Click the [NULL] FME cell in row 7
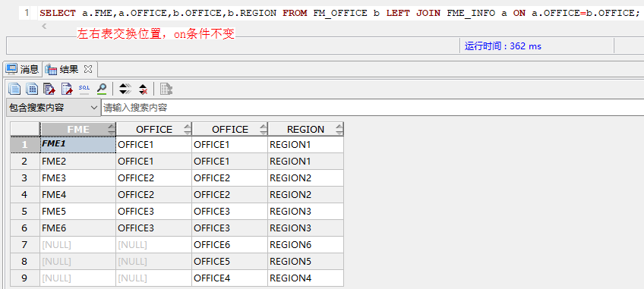Viewport: 644px width, 289px height. tap(78, 245)
